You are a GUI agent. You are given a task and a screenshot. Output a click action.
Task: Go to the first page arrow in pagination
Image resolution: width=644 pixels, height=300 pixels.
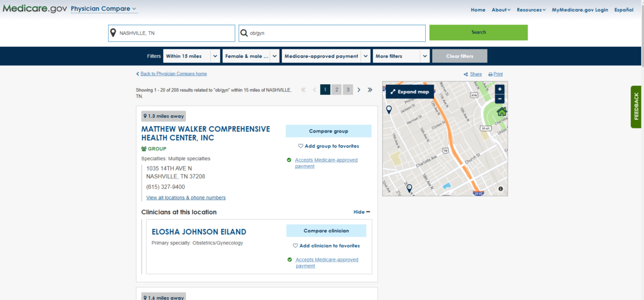(x=303, y=90)
